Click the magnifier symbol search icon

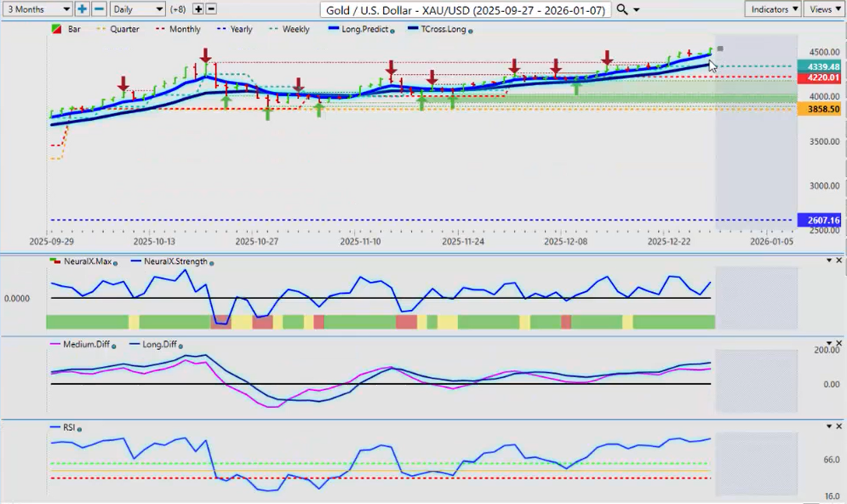click(x=622, y=9)
